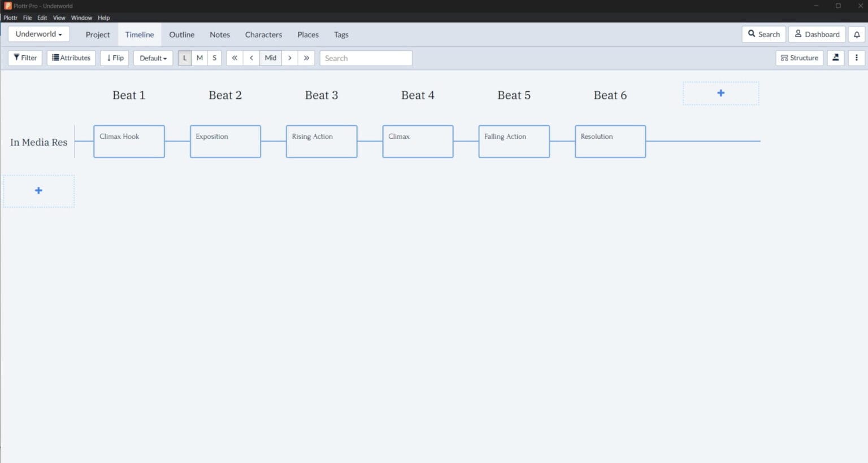Jump to Mid of the timeline
The width and height of the screenshot is (868, 463).
[x=270, y=58]
